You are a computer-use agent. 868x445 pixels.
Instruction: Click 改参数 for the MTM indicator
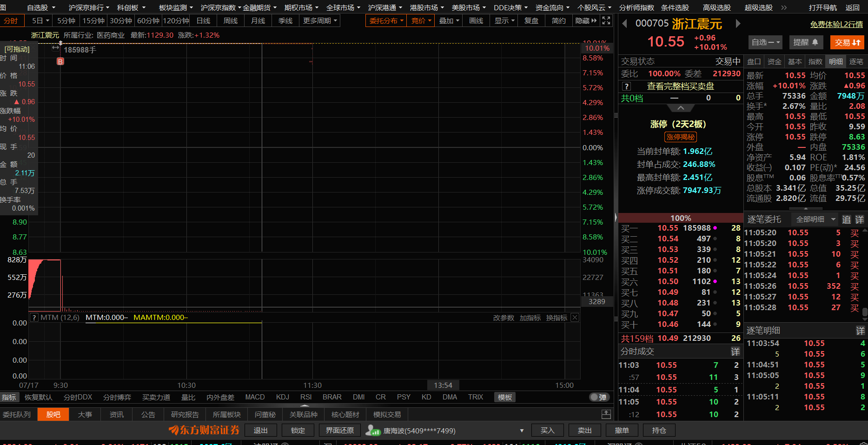click(504, 318)
